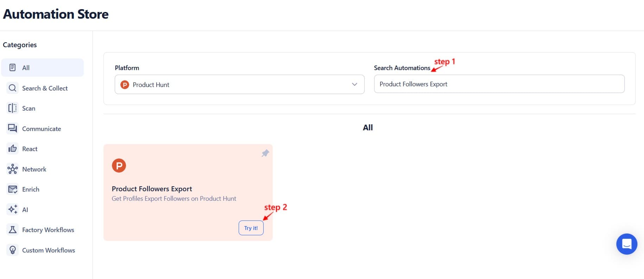Click the Categories heading

(20, 45)
